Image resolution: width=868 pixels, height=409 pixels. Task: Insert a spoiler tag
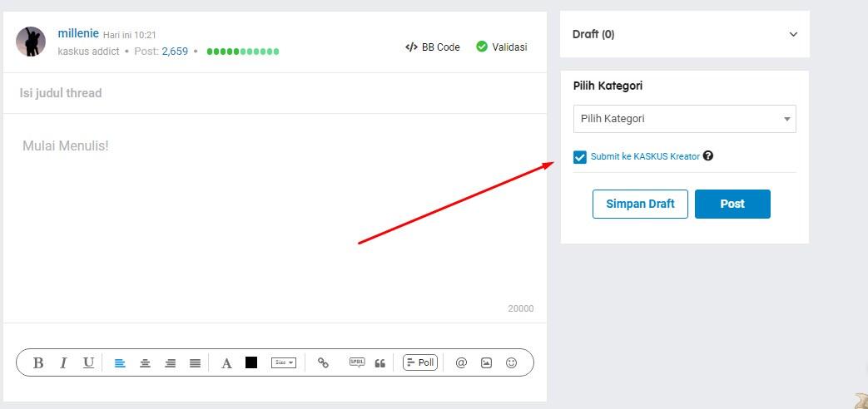(357, 362)
